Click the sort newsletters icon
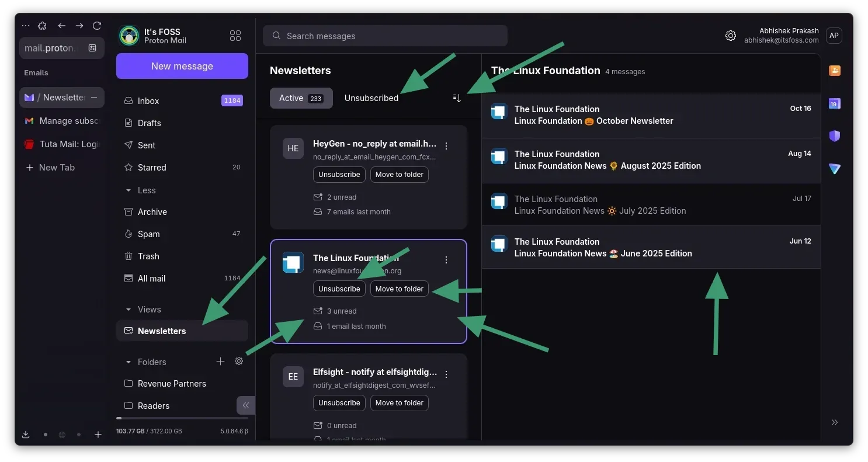 coord(457,98)
